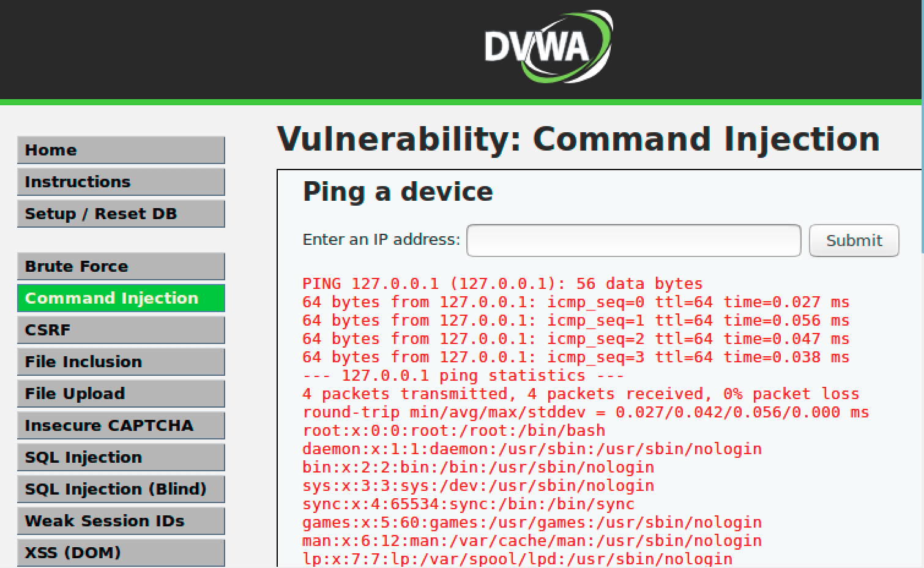Go to SQL Injection module
The height and width of the screenshot is (568, 924).
[121, 457]
